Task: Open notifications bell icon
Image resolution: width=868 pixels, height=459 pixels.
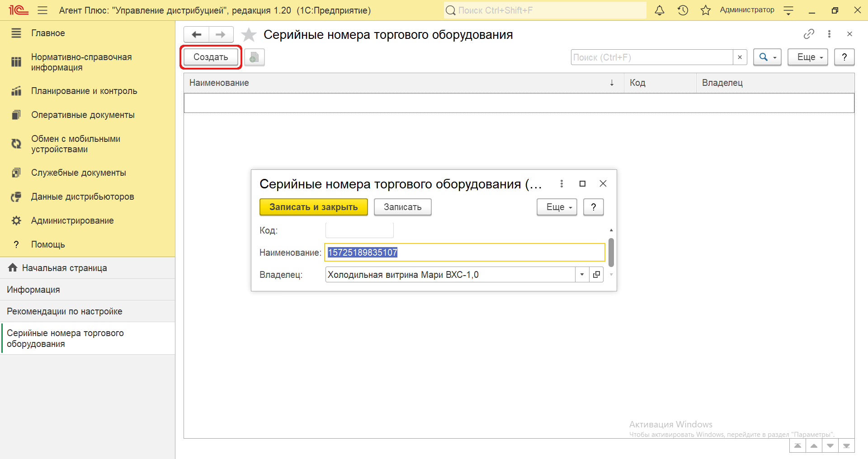Action: [660, 10]
